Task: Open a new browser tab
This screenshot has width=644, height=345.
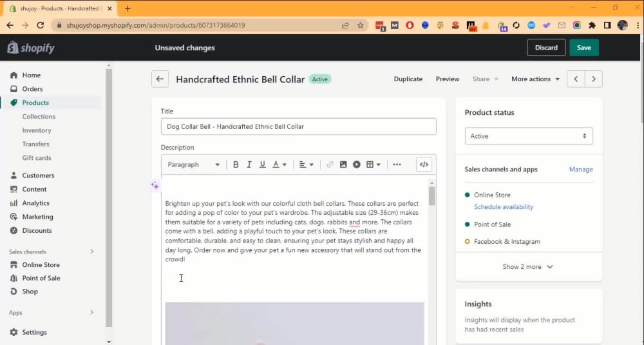Action: [x=128, y=8]
